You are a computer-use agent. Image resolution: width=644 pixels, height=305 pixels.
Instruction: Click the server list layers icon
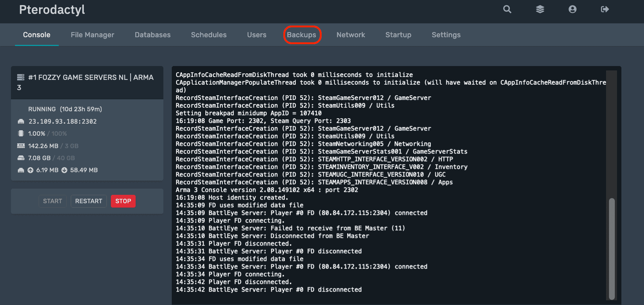(x=540, y=9)
